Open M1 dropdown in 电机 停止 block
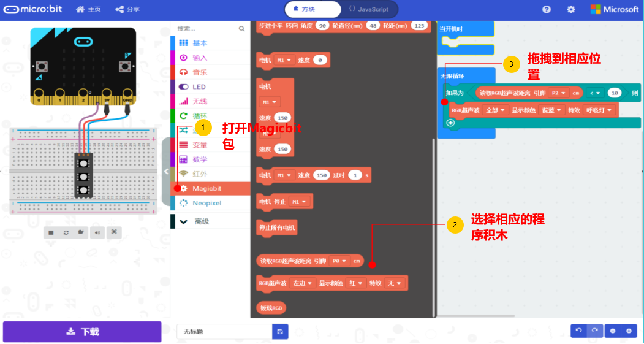 [x=300, y=202]
